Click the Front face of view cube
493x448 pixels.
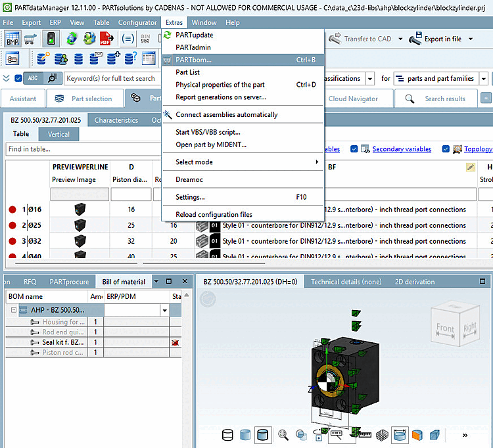[445, 328]
